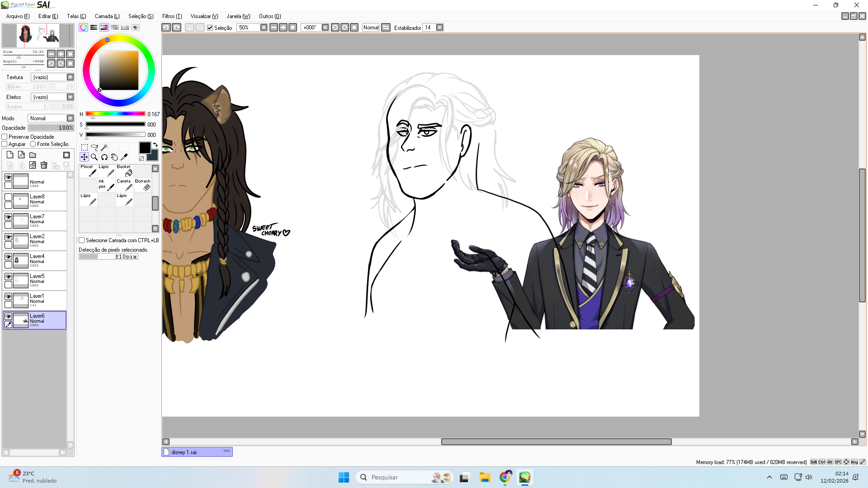
Task: Select the magic wand tool
Action: coord(104,147)
